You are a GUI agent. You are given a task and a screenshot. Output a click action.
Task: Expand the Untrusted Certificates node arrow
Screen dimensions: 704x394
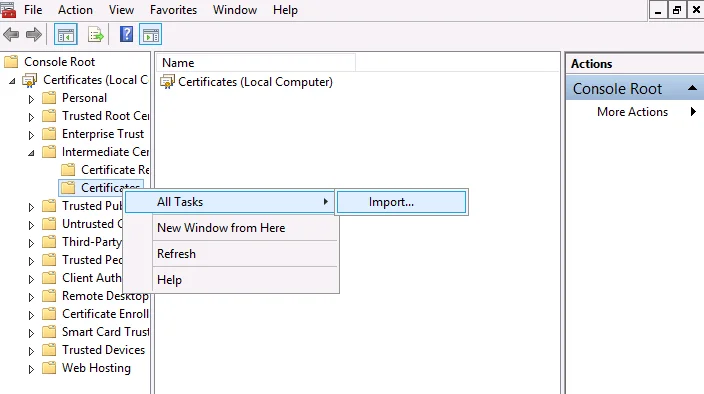[31, 225]
